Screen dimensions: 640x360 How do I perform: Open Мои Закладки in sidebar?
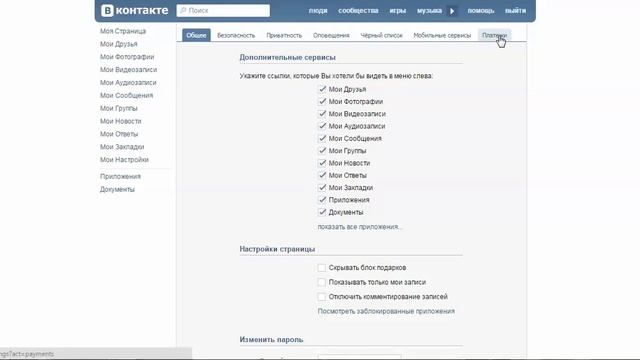pos(122,147)
